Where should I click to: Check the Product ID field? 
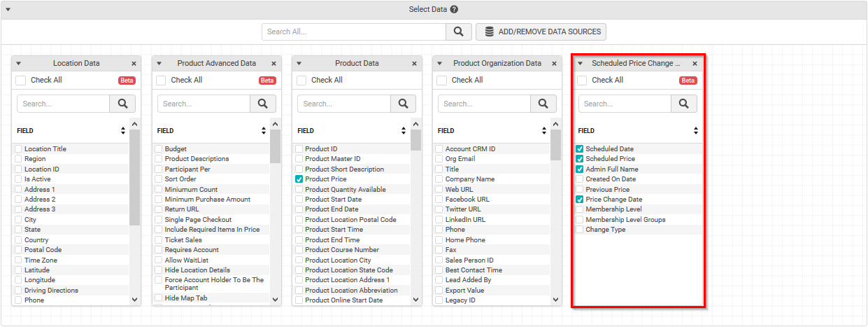click(x=299, y=149)
